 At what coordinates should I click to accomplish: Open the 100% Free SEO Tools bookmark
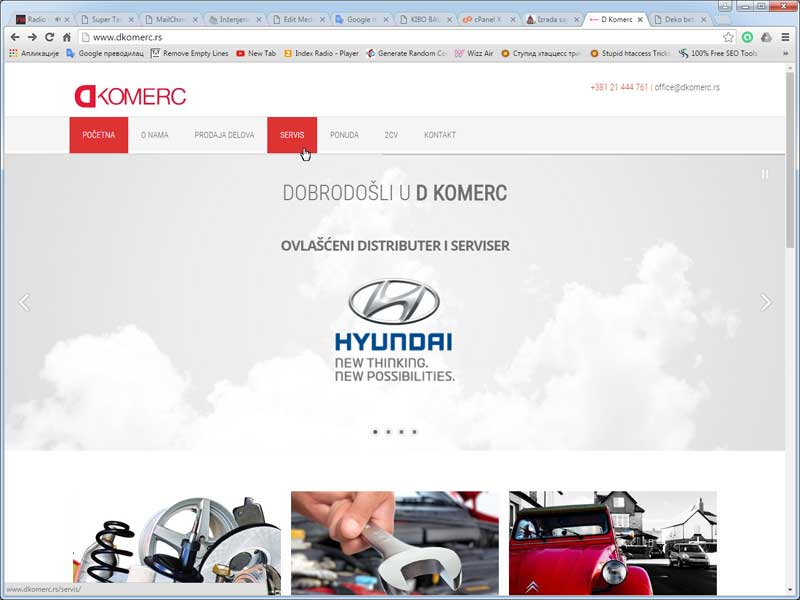718,53
